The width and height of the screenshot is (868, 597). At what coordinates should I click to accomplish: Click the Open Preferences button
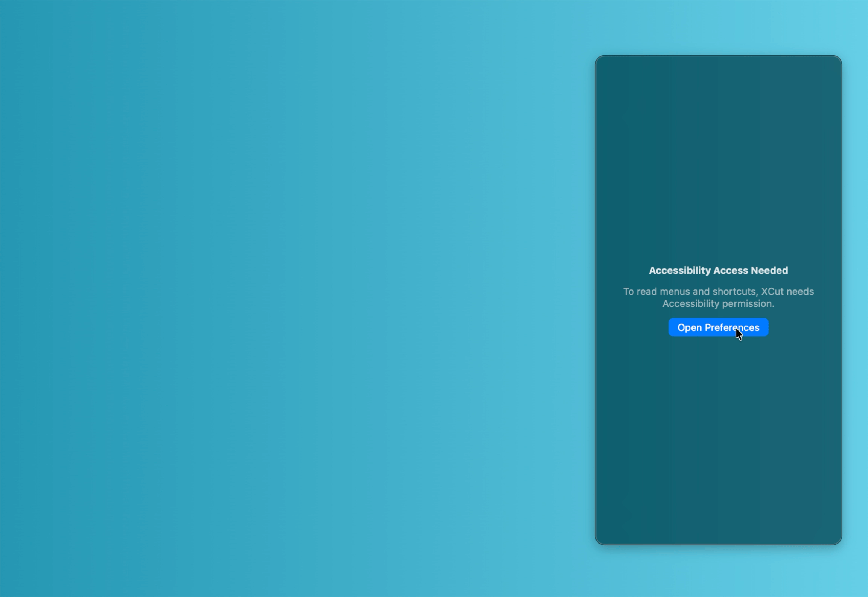(x=718, y=327)
